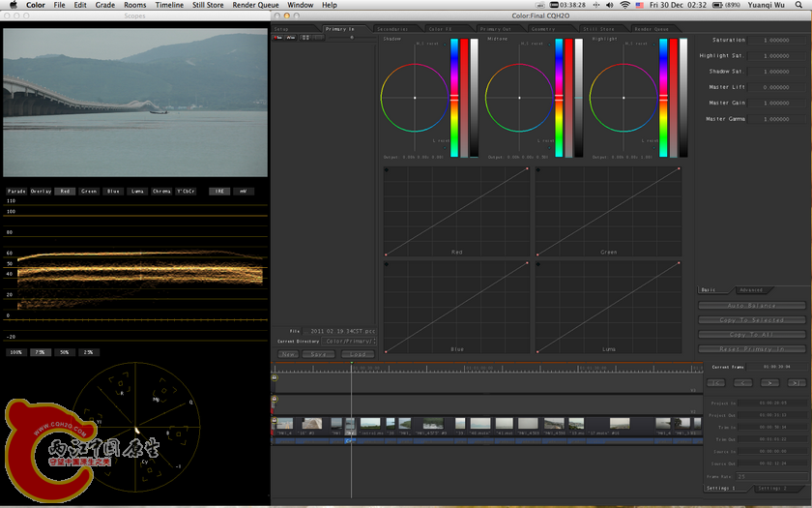Click the lock icon on the clips track
Image resolution: width=812 pixels, height=508 pixels.
[275, 420]
